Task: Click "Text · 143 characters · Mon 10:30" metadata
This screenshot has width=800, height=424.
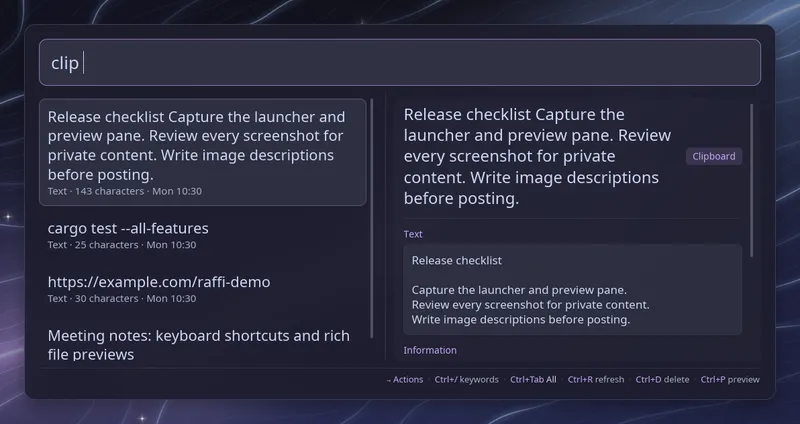Action: 124,191
